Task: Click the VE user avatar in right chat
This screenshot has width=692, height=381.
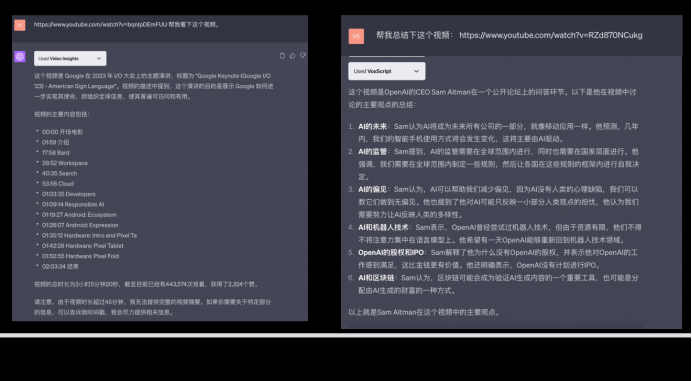Action: (357, 36)
